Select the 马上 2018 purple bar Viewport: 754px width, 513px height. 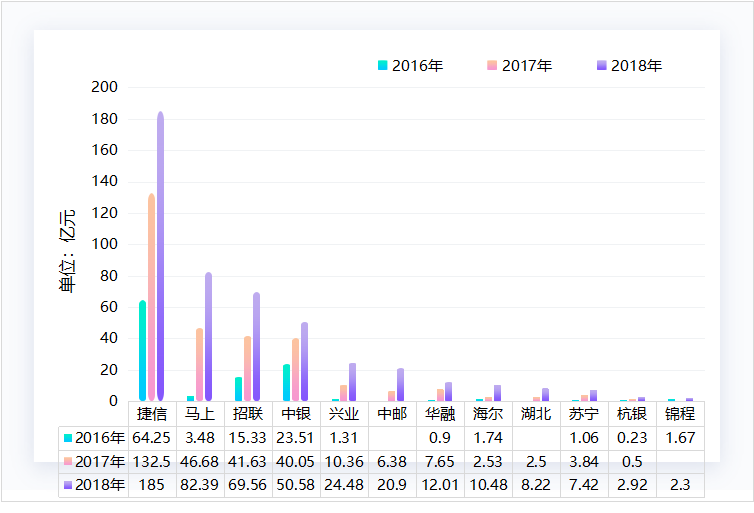tap(208, 337)
